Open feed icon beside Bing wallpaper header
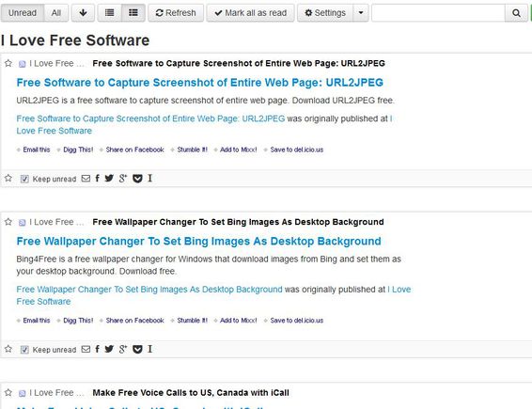This screenshot has height=409, width=532. click(x=22, y=223)
